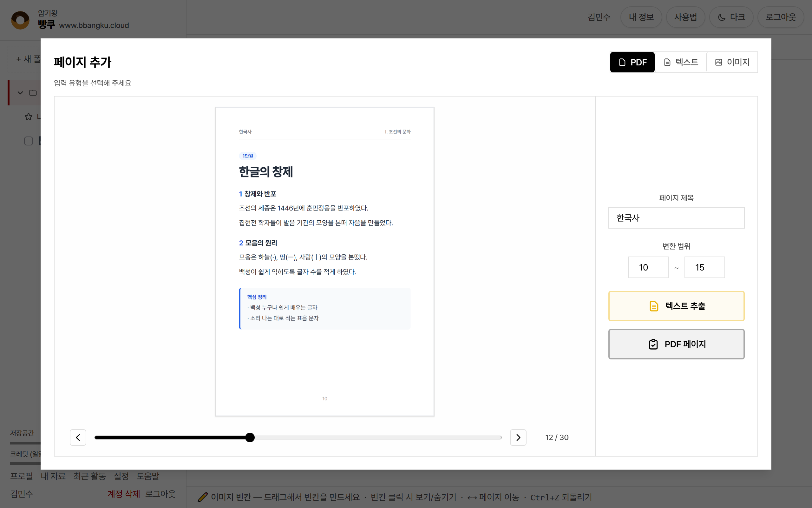Collapse the folder with the chevron arrow
This screenshot has width=812, height=508.
click(x=20, y=93)
